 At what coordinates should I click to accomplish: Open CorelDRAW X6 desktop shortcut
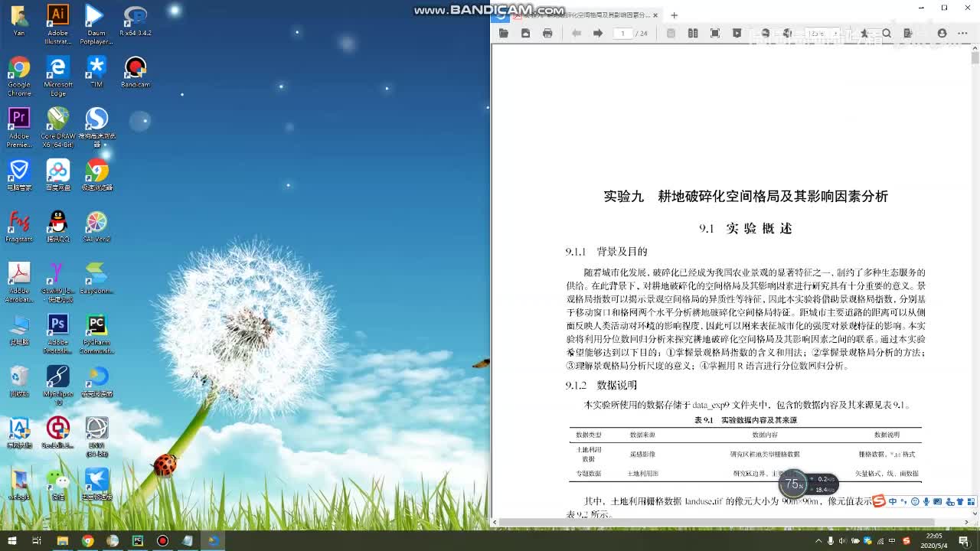(58, 128)
